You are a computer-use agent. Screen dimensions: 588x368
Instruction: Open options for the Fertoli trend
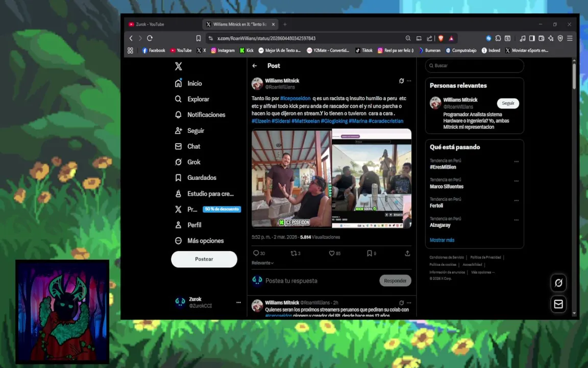[517, 200]
